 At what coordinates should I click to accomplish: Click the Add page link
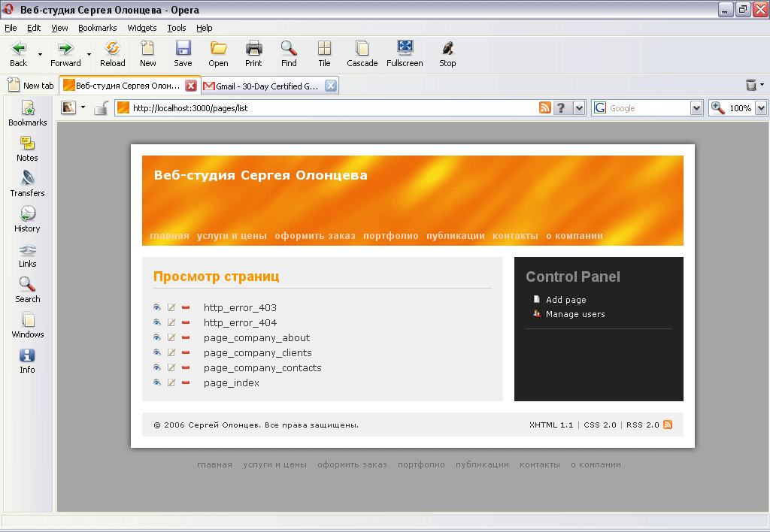(565, 300)
